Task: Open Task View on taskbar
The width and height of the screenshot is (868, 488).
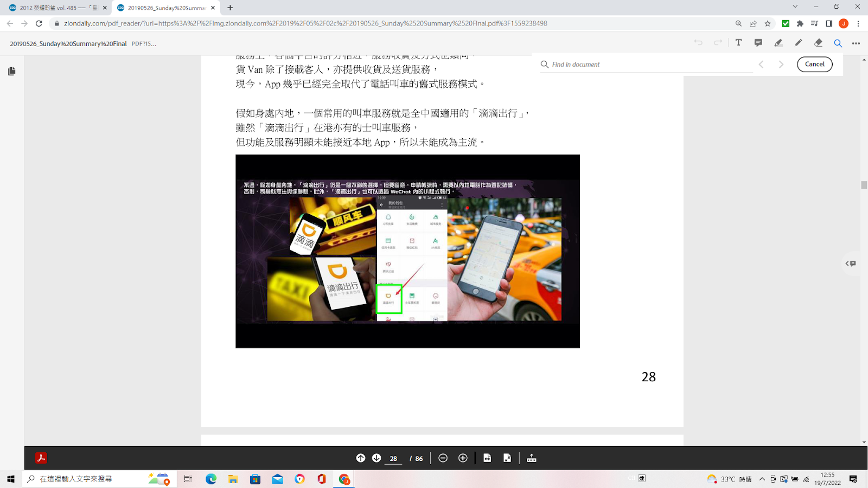Action: (188, 479)
